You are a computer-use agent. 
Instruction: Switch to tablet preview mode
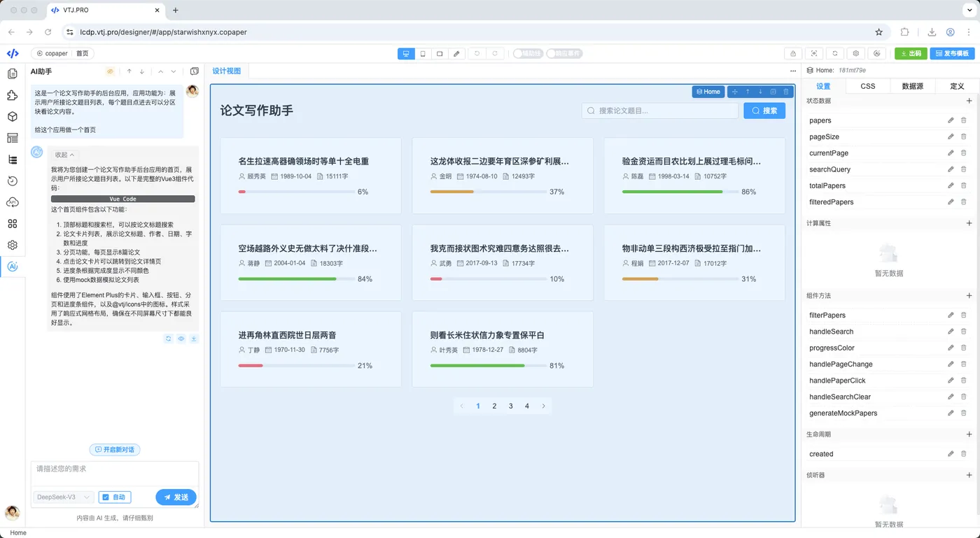pyautogui.click(x=440, y=54)
